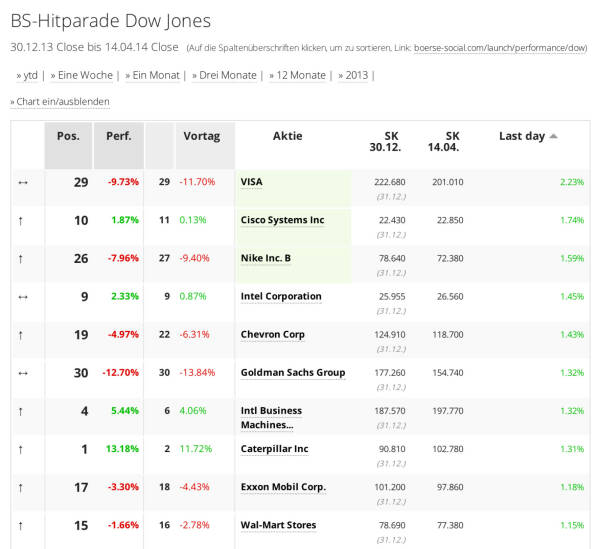
Task: Click the SK 14.04. column header
Action: [452, 142]
